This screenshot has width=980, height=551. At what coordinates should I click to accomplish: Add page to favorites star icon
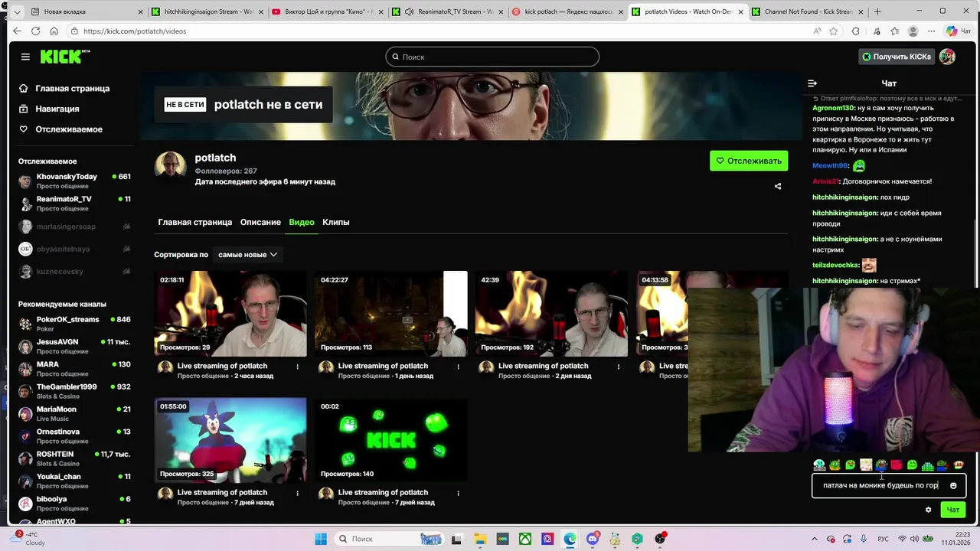click(x=834, y=31)
